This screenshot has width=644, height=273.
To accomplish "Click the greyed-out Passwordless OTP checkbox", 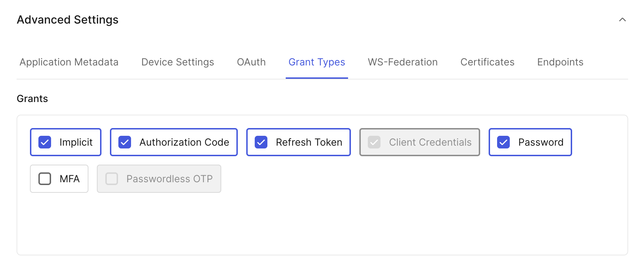I will pos(112,179).
